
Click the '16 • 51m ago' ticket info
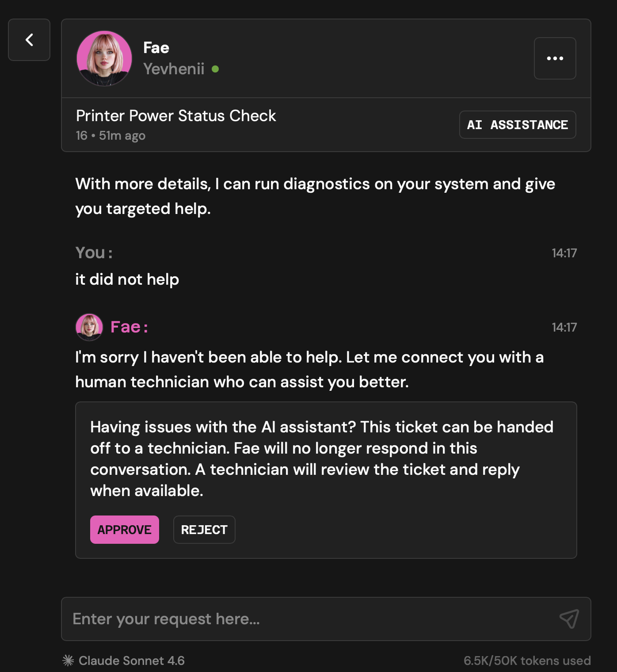(x=110, y=136)
